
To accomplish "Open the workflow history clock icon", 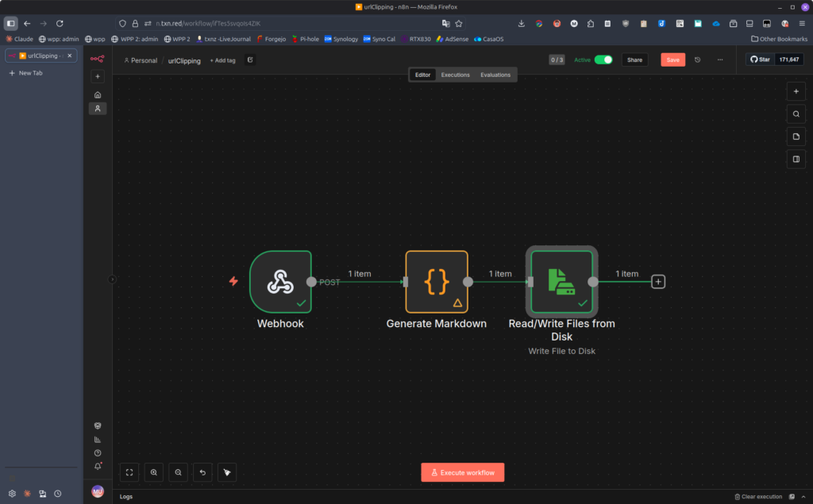I will coord(697,60).
